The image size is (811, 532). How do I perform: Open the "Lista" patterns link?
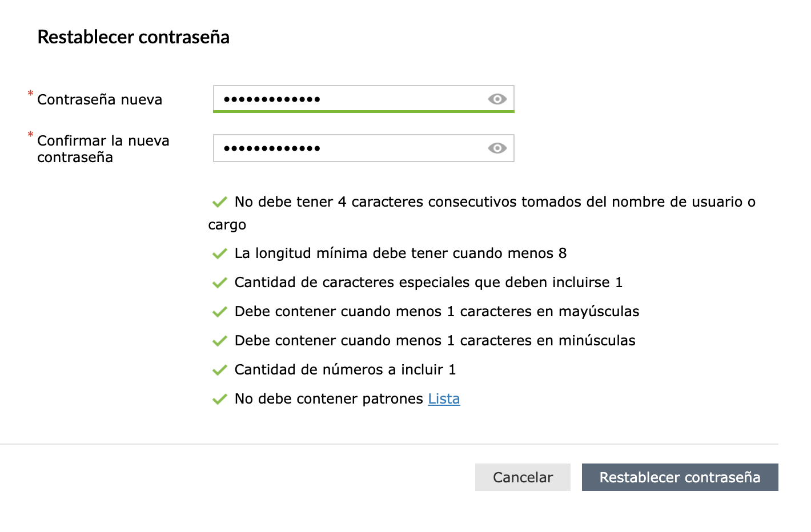point(444,398)
